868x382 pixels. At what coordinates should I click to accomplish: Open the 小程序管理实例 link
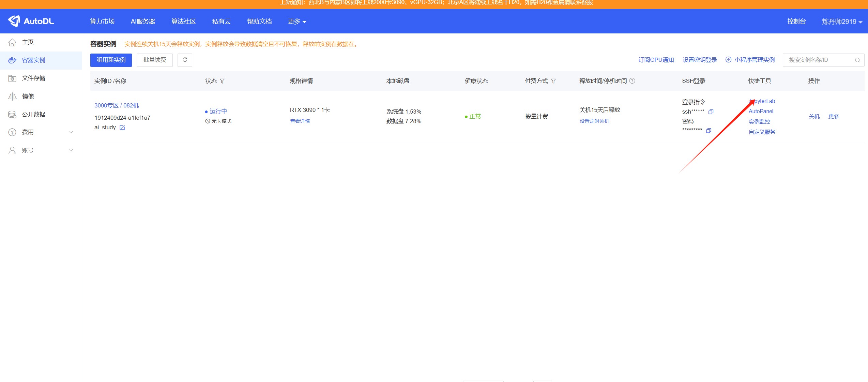[x=755, y=60]
